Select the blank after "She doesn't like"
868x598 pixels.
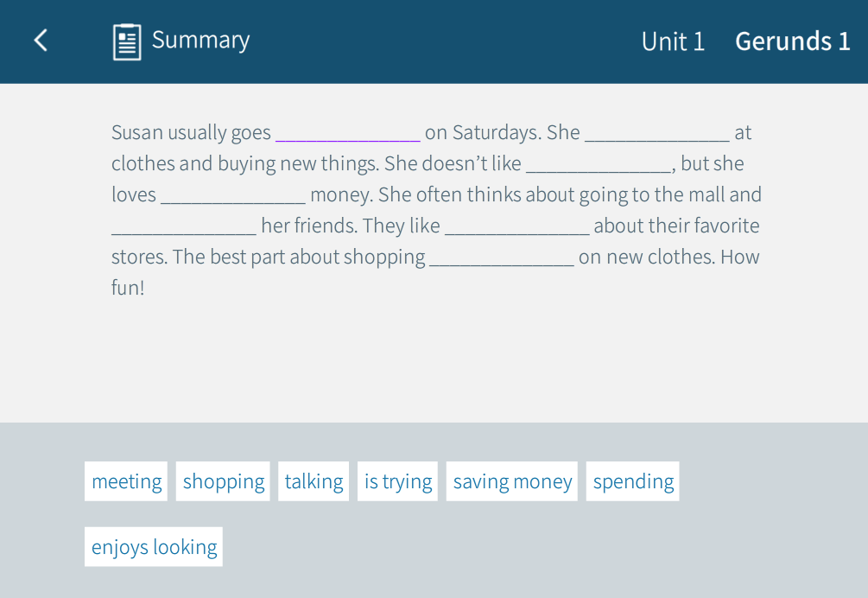599,164
